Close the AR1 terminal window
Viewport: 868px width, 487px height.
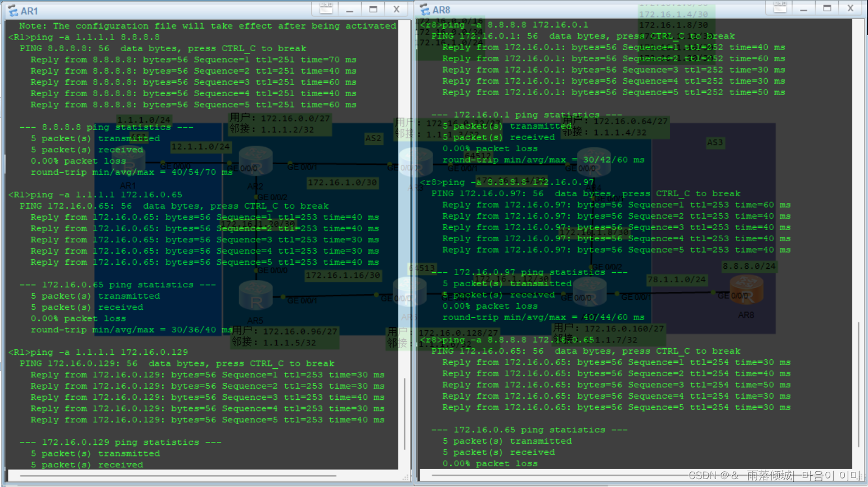point(397,9)
